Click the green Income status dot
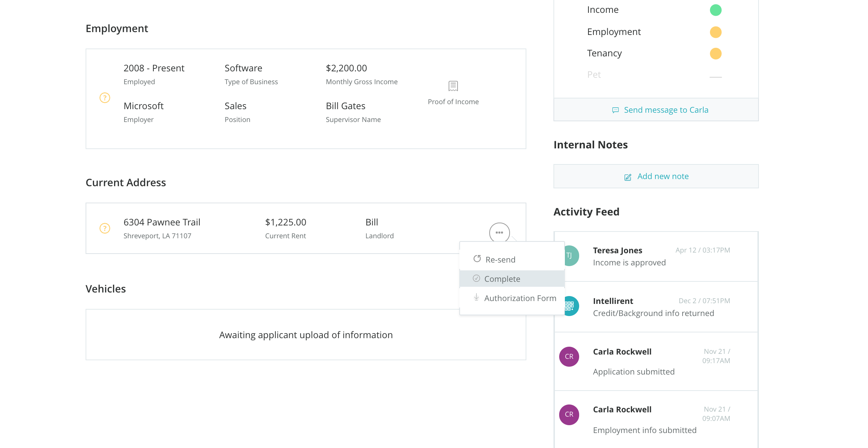868x448 pixels. pos(715,10)
